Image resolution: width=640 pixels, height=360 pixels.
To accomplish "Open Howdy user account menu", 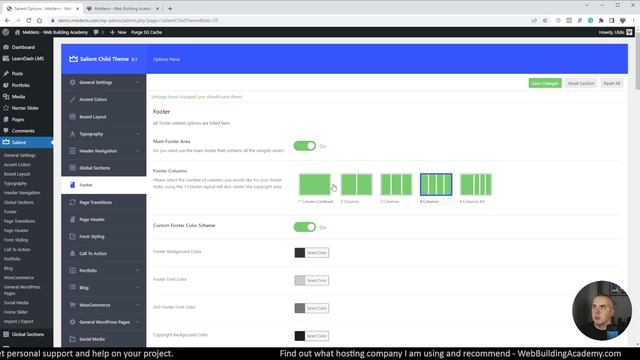I will point(616,32).
